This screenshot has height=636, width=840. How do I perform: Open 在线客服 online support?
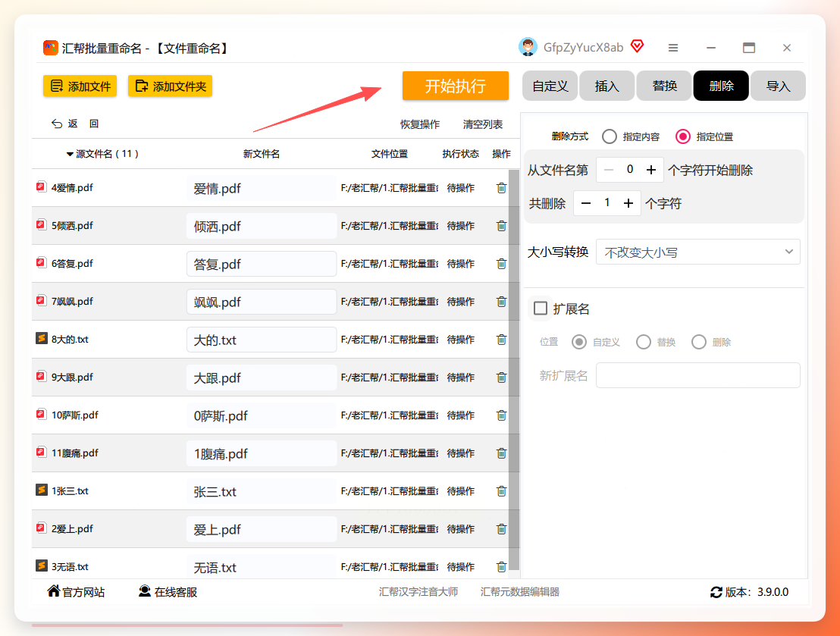[168, 591]
